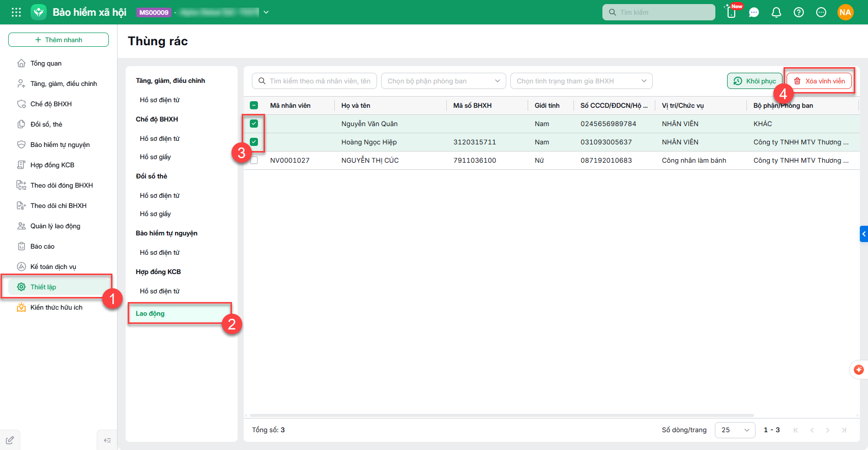The width and height of the screenshot is (868, 450).
Task: Click the Đổi sổ, thẻ sidebar icon
Action: pyautogui.click(x=21, y=124)
